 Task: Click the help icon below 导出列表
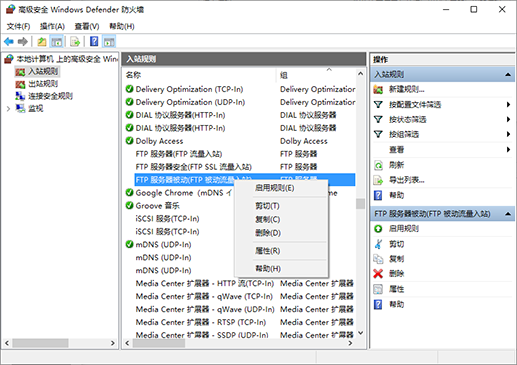tap(378, 195)
